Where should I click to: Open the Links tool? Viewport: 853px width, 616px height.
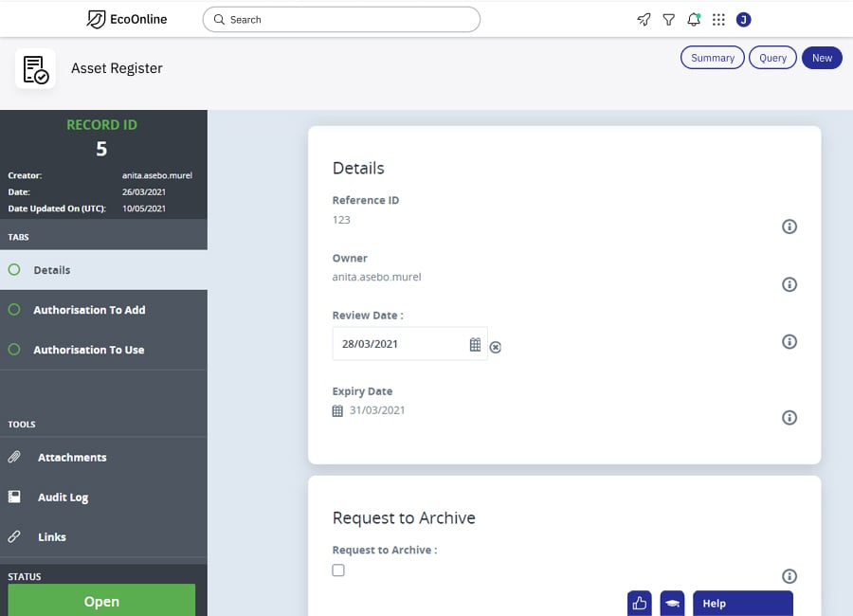(103, 536)
